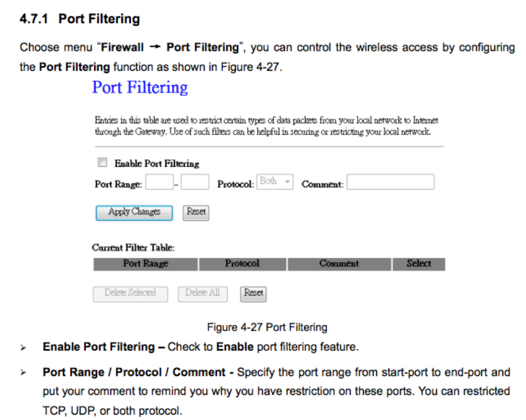Select the Port Range column header

145,264
